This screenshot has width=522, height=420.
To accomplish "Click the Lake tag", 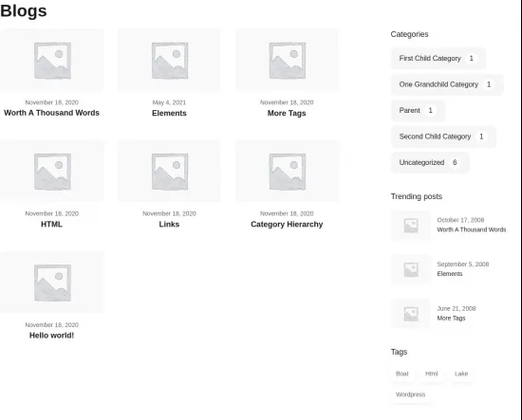I will 461,374.
